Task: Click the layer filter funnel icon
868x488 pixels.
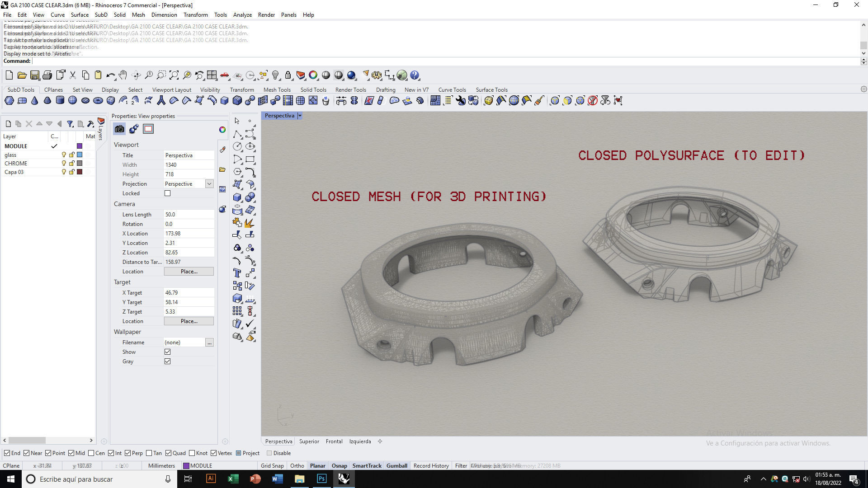Action: 70,124
